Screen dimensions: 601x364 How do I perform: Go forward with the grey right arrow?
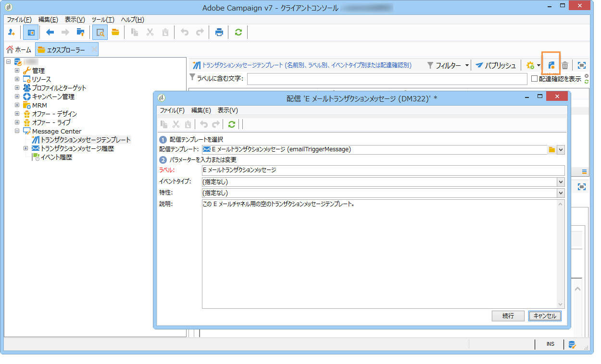click(65, 33)
